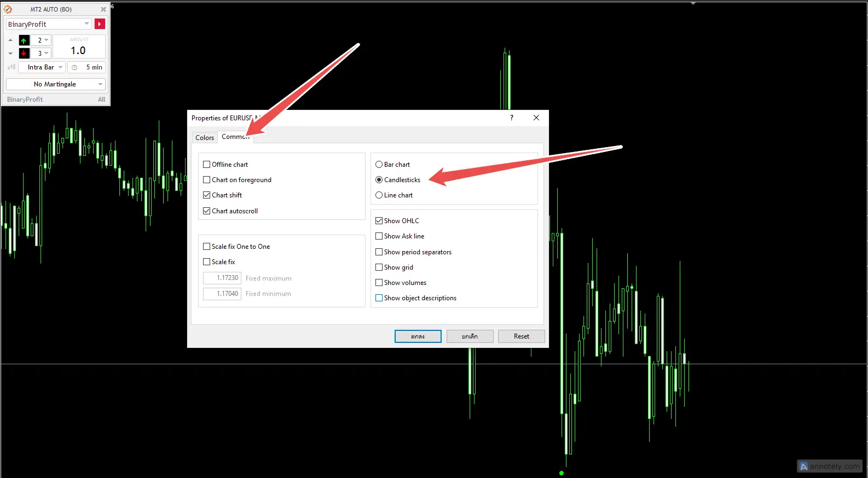Image resolution: width=868 pixels, height=478 pixels.
Task: Enable Scale fix One to One
Action: [x=207, y=247]
